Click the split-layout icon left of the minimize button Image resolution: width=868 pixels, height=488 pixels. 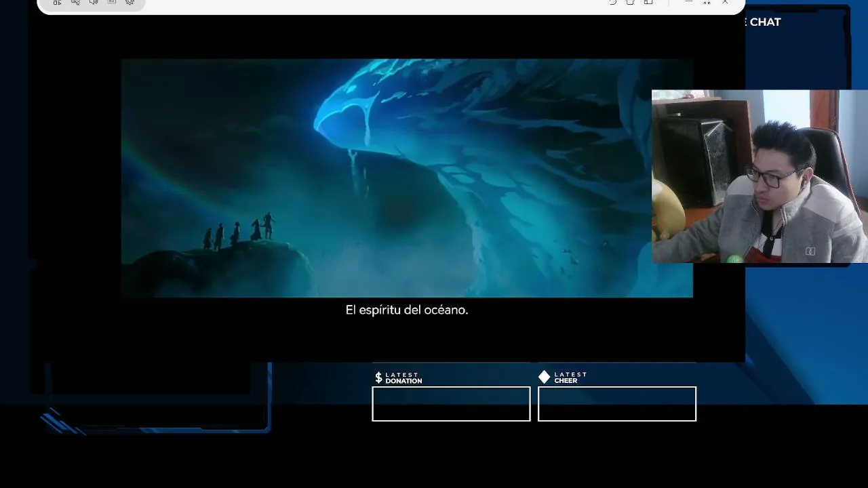pos(648,3)
